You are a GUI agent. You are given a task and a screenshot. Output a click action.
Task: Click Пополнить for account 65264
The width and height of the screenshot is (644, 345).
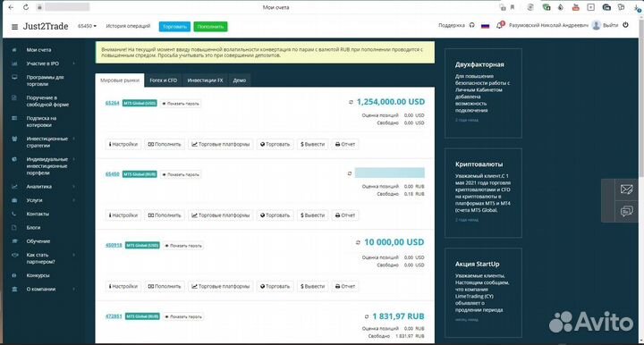pyautogui.click(x=165, y=144)
